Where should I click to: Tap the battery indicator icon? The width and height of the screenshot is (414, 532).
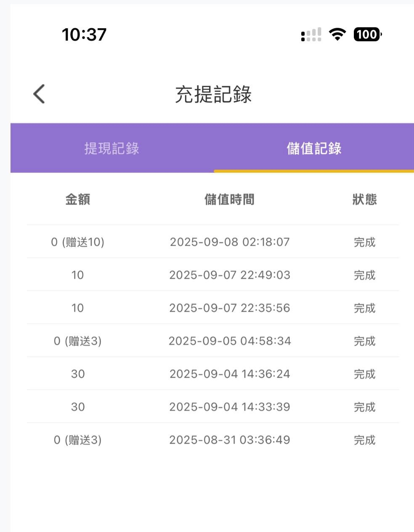click(367, 34)
